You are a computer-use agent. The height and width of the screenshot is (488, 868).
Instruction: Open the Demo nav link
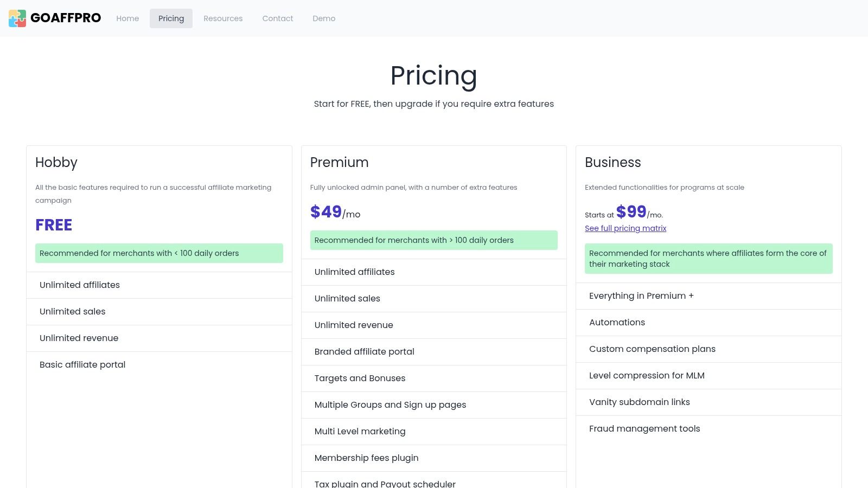[x=324, y=18]
